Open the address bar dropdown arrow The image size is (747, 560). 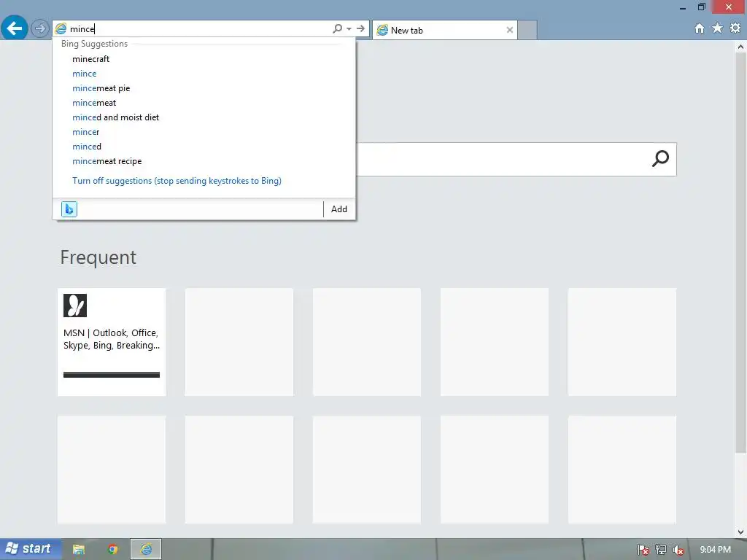click(349, 28)
